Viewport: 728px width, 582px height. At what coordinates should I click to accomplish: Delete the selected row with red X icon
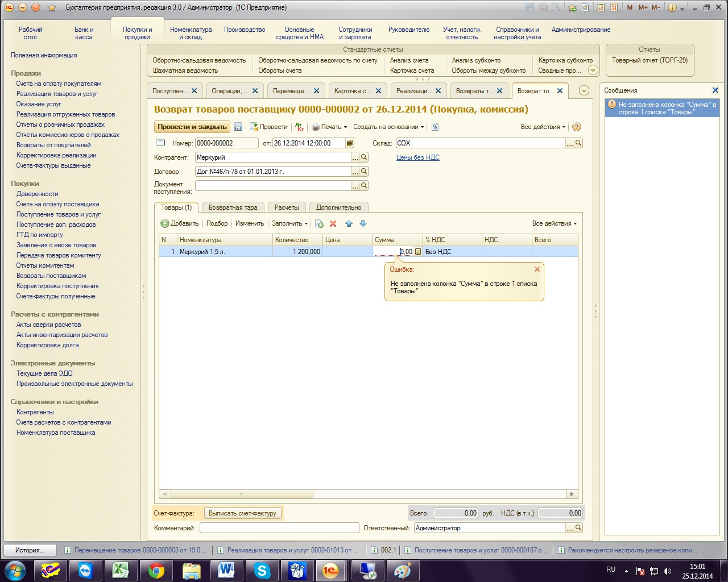click(x=333, y=224)
